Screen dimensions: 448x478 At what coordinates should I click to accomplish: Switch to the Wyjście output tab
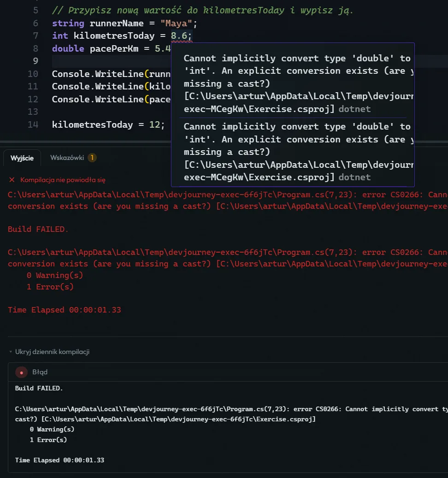click(22, 158)
